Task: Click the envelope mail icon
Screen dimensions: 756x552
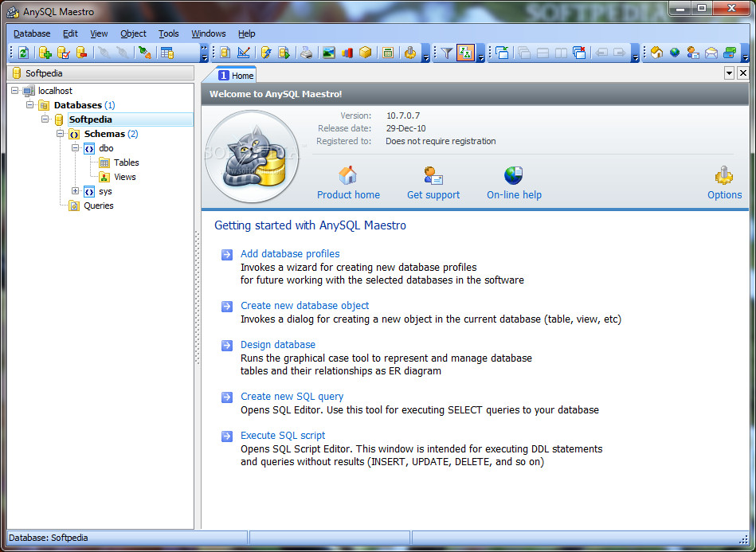Action: click(x=711, y=53)
